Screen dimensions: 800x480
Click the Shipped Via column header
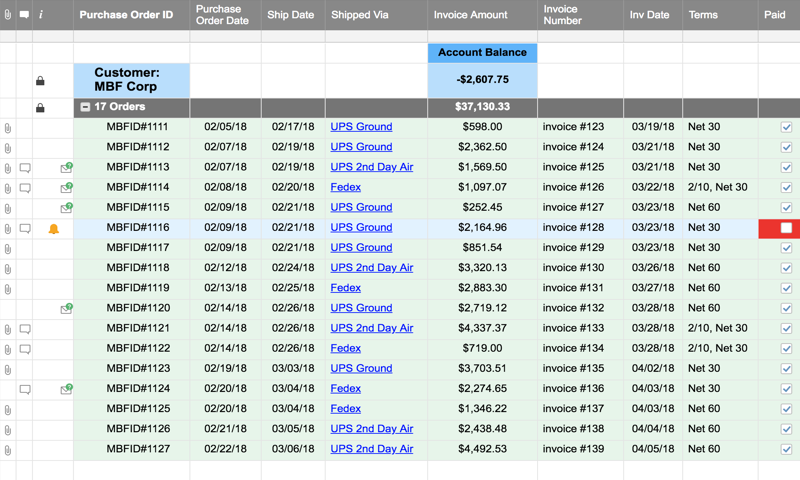click(x=360, y=15)
